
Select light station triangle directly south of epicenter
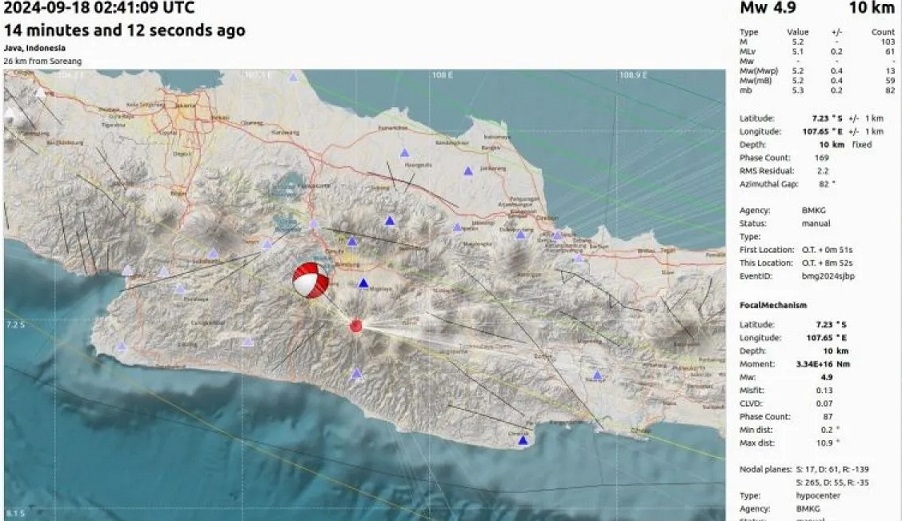357,374
